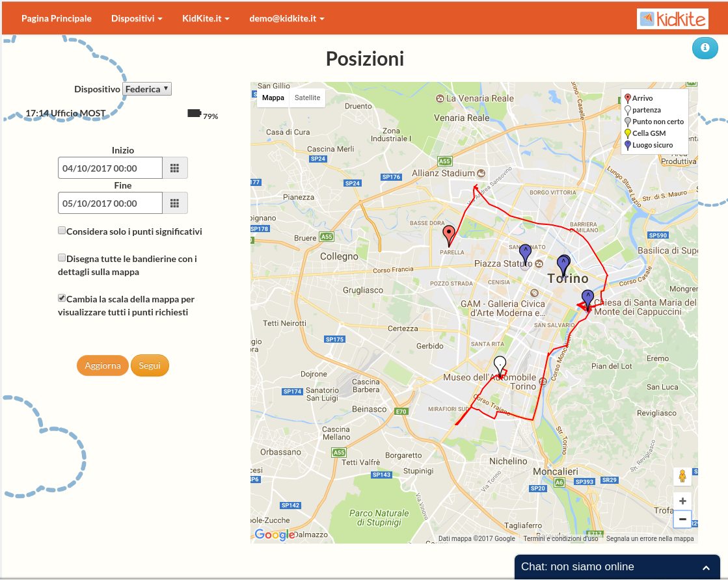Click the '79%' battery percentage text
The width and height of the screenshot is (728, 580).
pos(210,116)
